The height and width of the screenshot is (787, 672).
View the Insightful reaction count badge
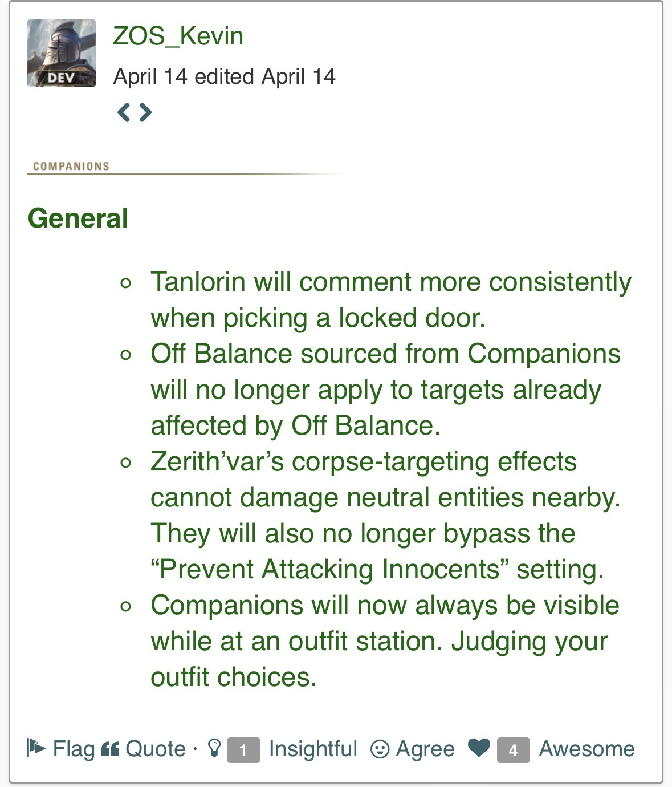(243, 750)
